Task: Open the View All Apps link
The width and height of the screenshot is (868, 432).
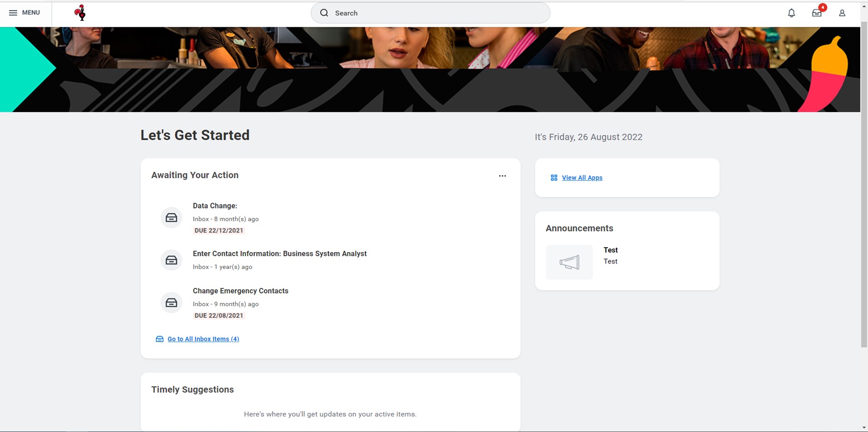Action: (582, 178)
